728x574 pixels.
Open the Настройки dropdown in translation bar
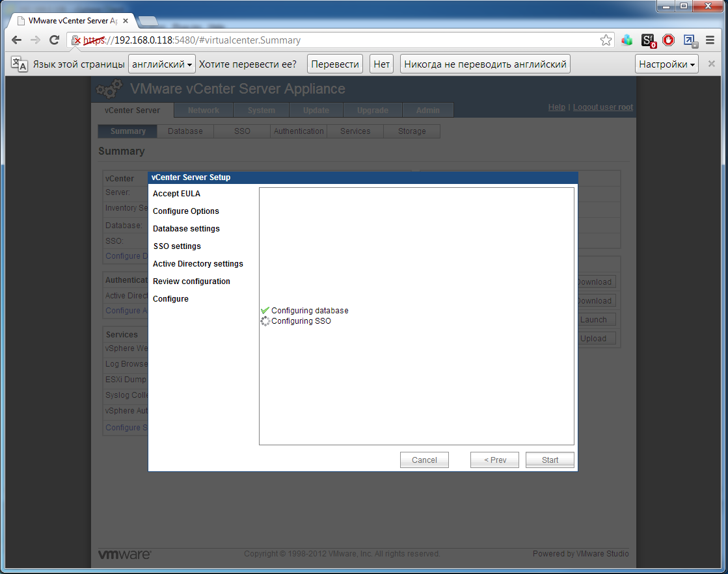coord(667,64)
